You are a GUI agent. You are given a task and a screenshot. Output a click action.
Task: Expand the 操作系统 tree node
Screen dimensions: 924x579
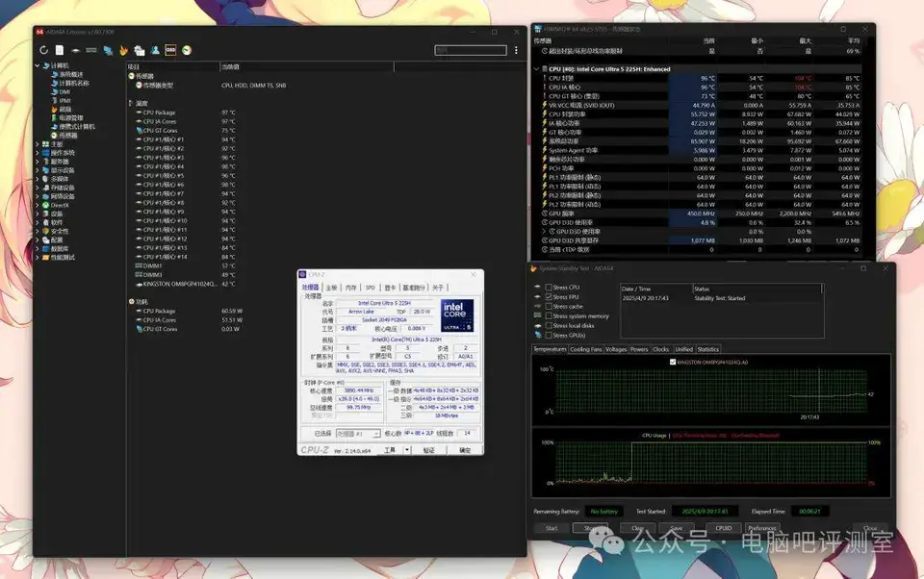(x=38, y=153)
